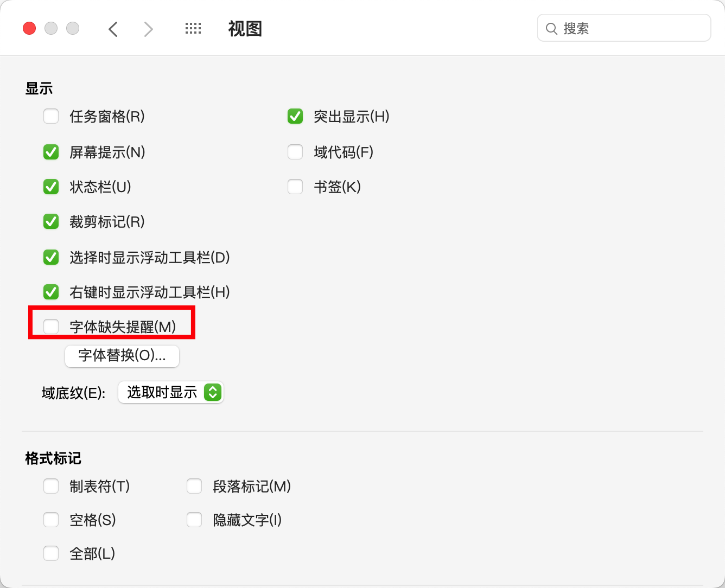Image resolution: width=725 pixels, height=588 pixels.
Task: Enable 任务窗格(R) checkbox
Action: click(51, 116)
